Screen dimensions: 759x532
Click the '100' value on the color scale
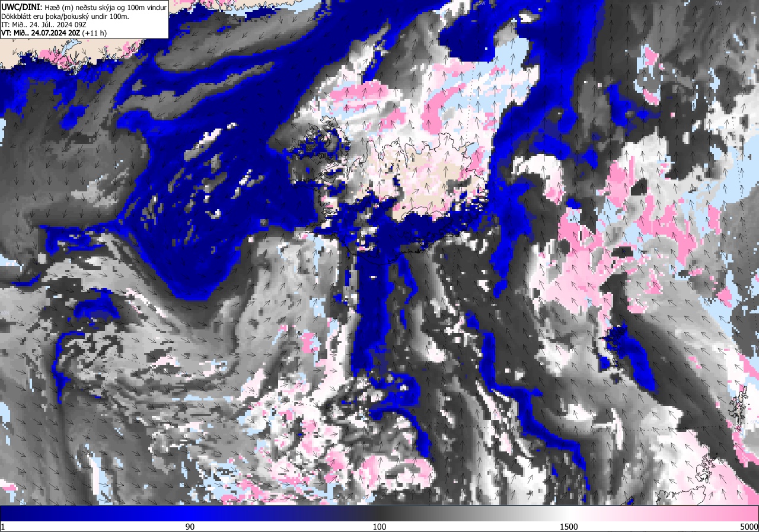(379, 527)
